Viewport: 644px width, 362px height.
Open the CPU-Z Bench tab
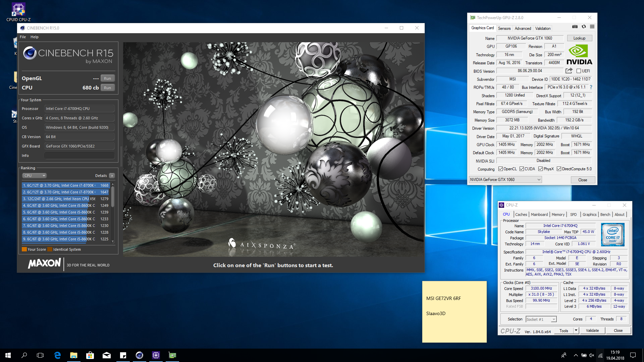click(x=605, y=215)
